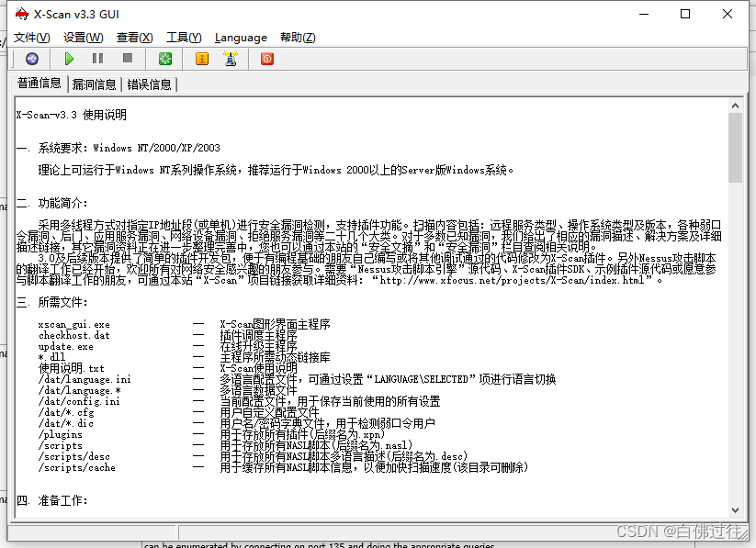The height and width of the screenshot is (548, 756).
Task: Open the 工具(Y) menu
Action: 184,38
